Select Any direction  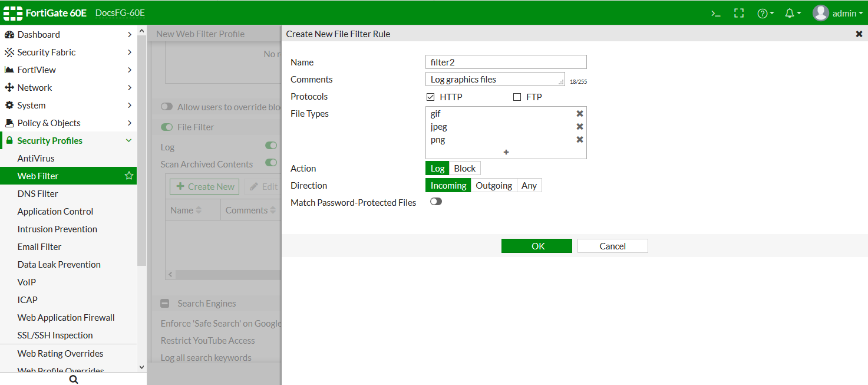pyautogui.click(x=529, y=186)
